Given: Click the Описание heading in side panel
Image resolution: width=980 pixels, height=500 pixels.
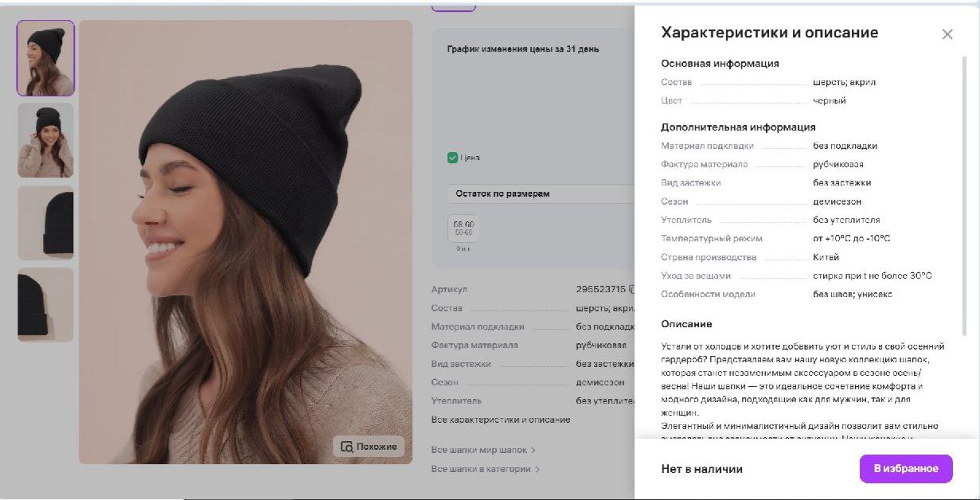Looking at the screenshot, I should pyautogui.click(x=686, y=324).
